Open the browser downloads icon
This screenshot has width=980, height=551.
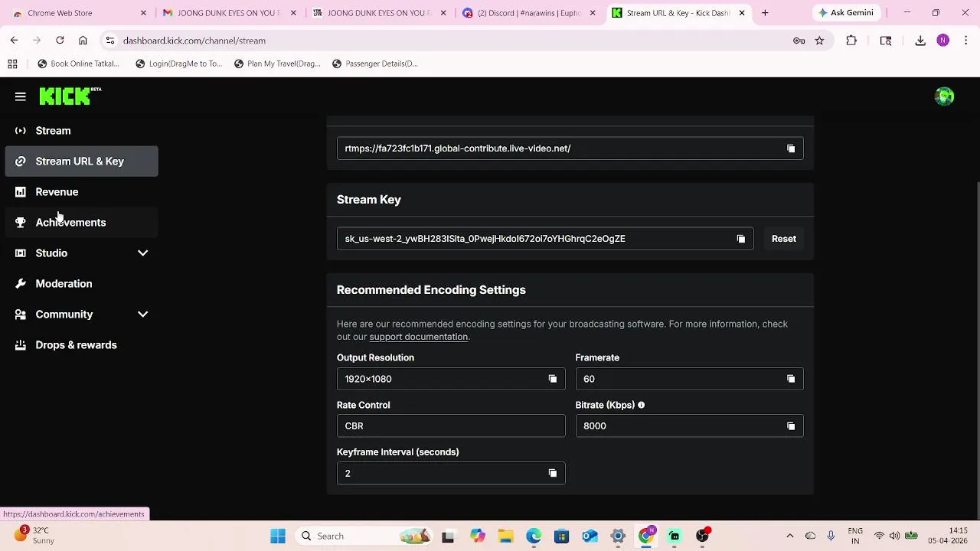(920, 41)
